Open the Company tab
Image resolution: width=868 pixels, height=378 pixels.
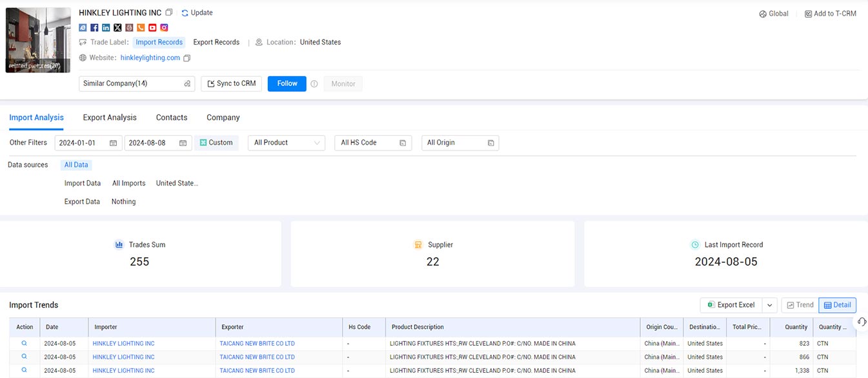[223, 118]
